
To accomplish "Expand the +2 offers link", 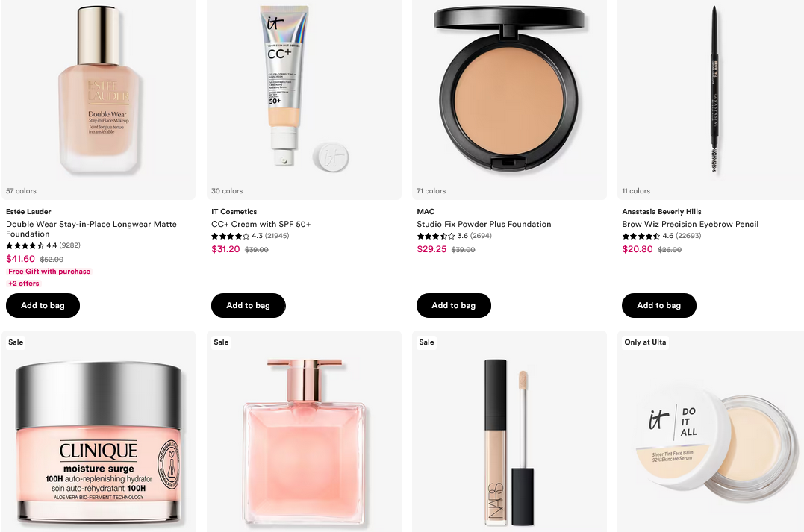I will (24, 284).
